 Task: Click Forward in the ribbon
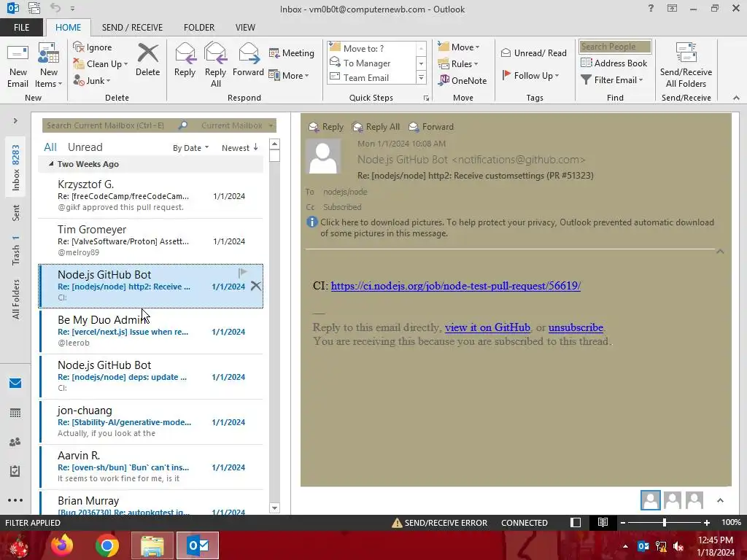[x=248, y=60]
